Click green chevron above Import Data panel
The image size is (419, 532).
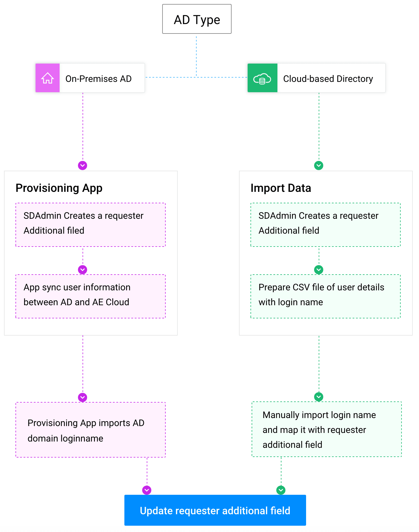point(319,165)
